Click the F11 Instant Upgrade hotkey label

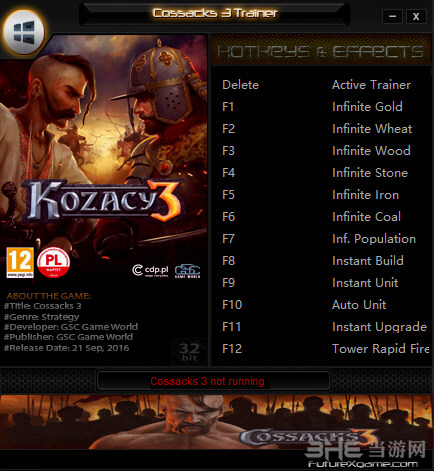[x=232, y=327]
